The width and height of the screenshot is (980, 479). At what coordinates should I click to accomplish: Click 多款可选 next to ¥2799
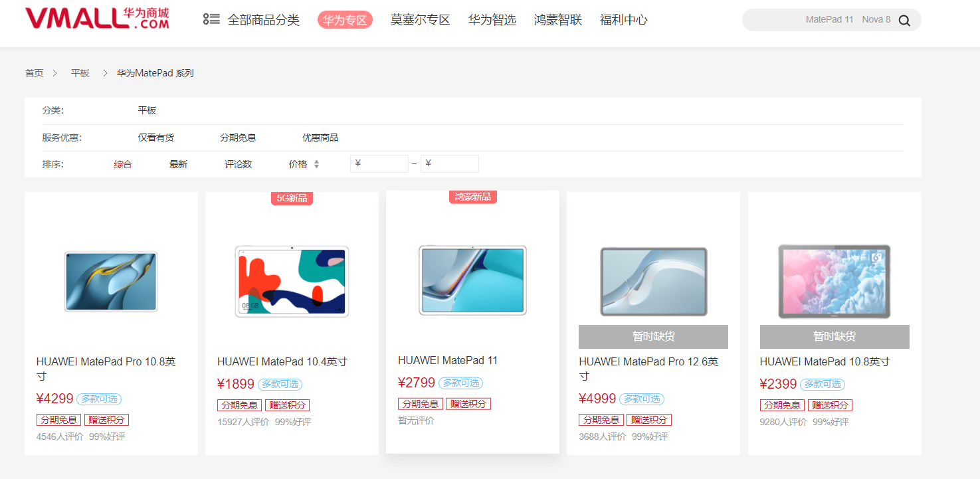[460, 383]
